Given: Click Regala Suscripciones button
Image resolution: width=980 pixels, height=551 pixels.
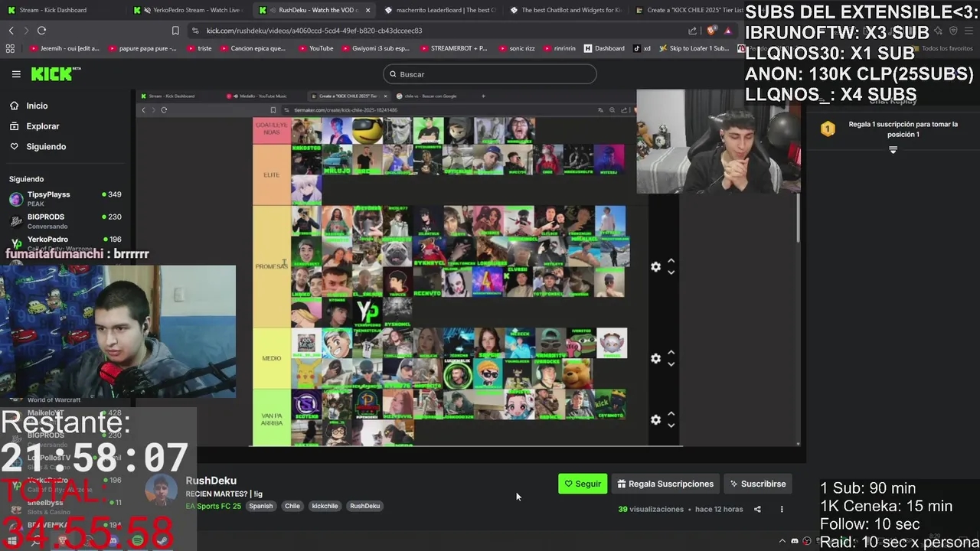Looking at the screenshot, I should (x=665, y=484).
